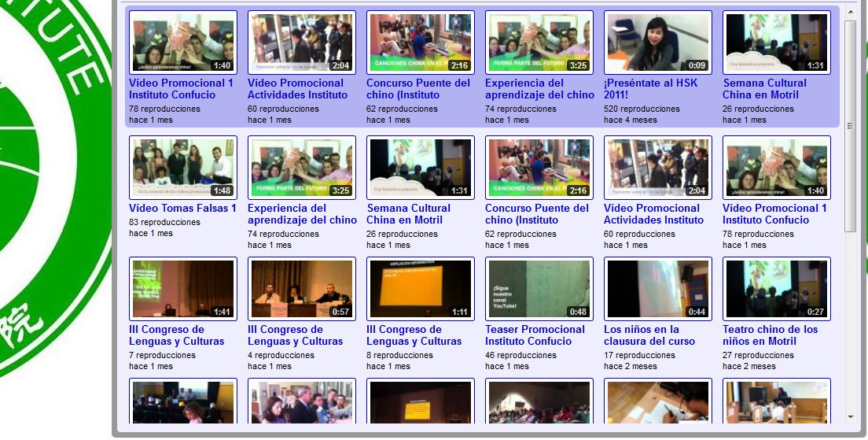Click Vídeo Promocional Actividades title in highlighted row
This screenshot has width=868, height=440.
[297, 89]
